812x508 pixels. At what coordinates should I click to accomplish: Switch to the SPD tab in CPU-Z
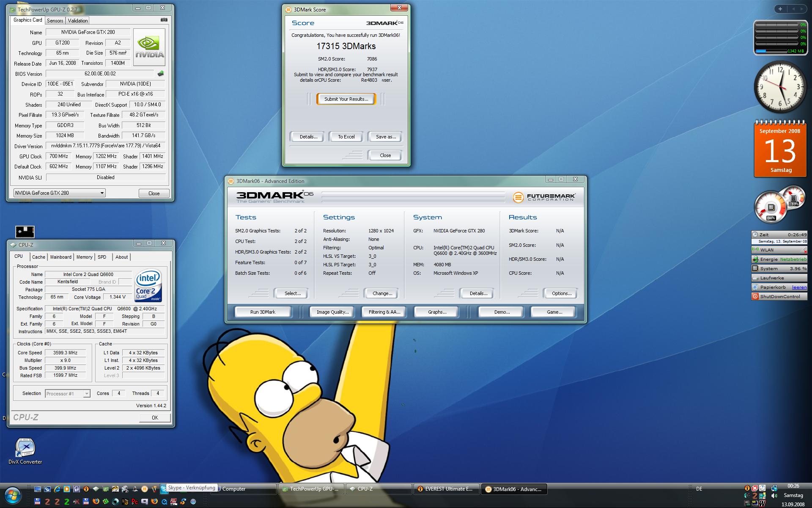coord(102,257)
